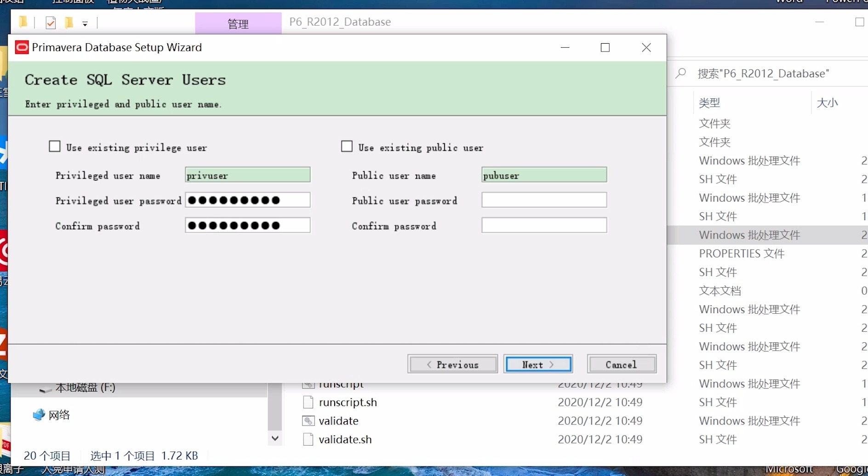Click the 20 个项目 status bar text
Viewport: 868px width, 476px height.
click(x=47, y=456)
